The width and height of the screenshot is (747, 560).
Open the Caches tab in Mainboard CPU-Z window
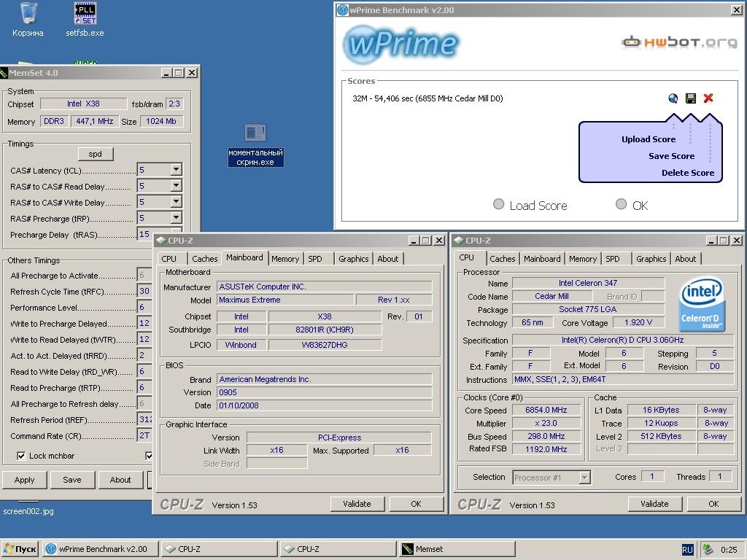205,259
